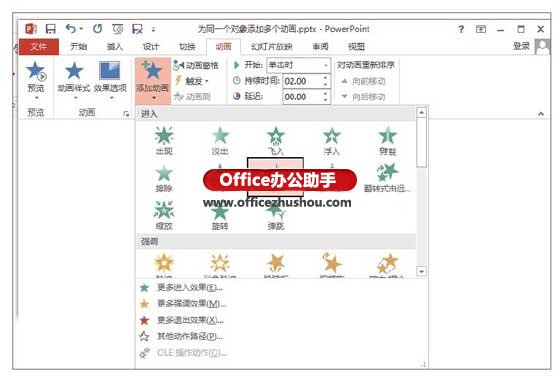Select the 陀螺旋 (Spin) emphasis effect

(332, 265)
